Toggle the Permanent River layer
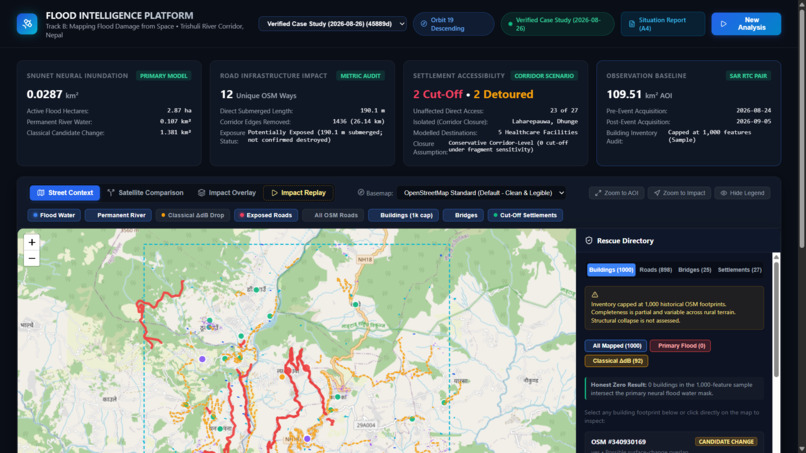 click(x=118, y=215)
